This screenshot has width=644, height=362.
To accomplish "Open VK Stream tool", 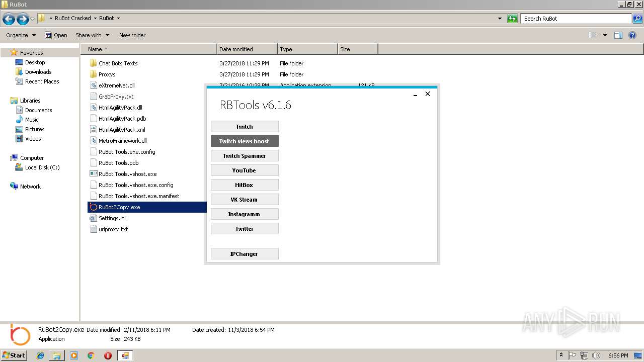I will coord(245,200).
